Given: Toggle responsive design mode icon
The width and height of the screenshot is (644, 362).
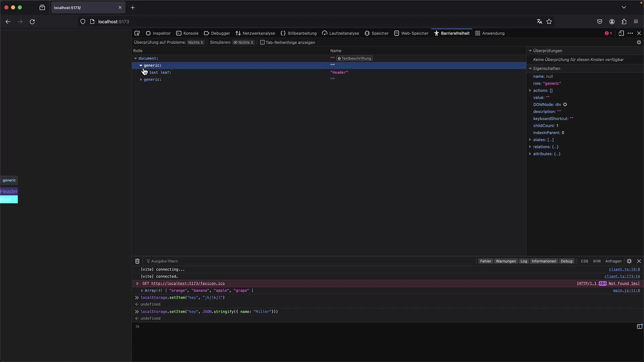Looking at the screenshot, I should [621, 33].
